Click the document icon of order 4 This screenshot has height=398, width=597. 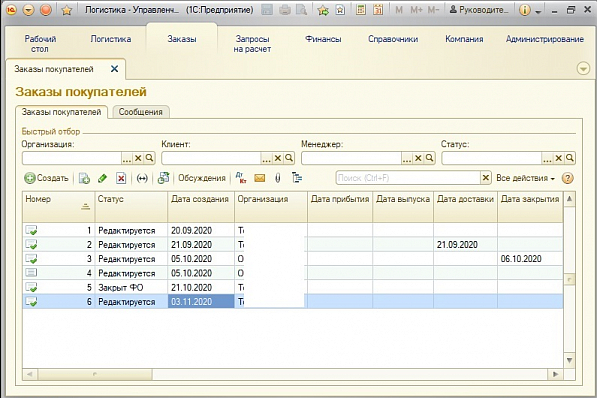click(31, 273)
